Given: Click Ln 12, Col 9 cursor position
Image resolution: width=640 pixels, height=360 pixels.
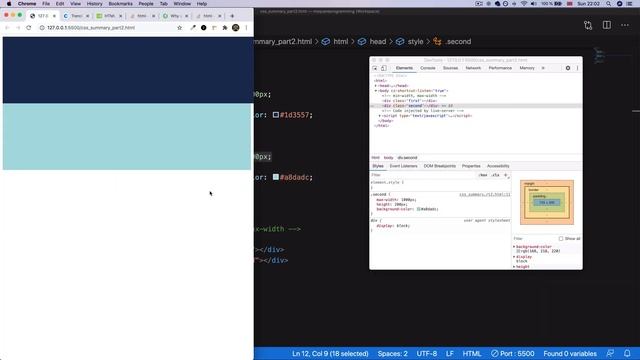Looking at the screenshot, I should click(x=330, y=353).
